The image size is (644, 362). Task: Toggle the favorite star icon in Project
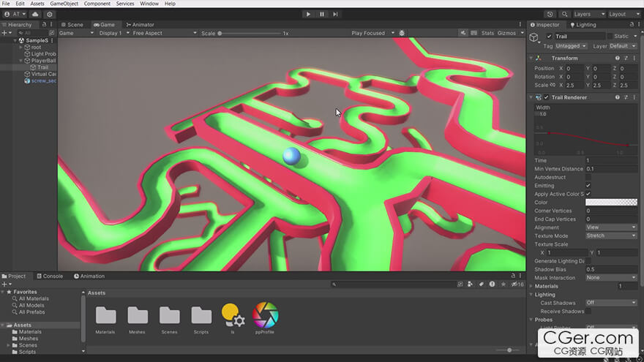pyautogui.click(x=503, y=284)
